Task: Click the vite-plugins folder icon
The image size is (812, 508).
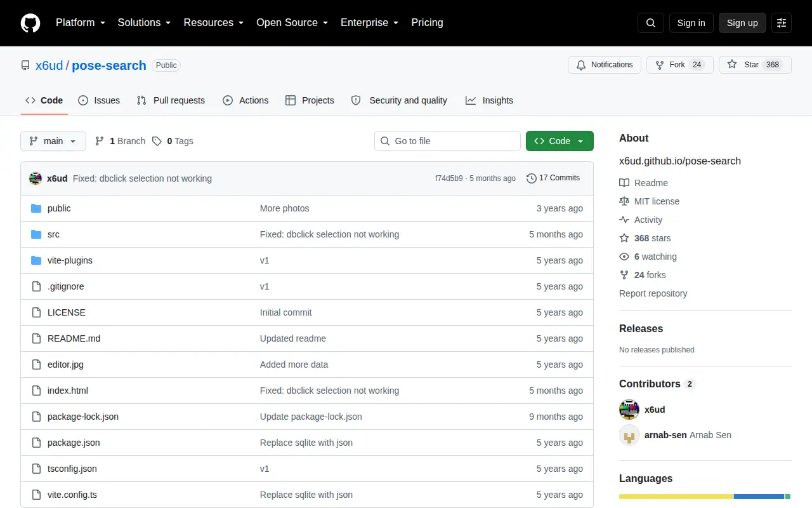Action: 36,260
